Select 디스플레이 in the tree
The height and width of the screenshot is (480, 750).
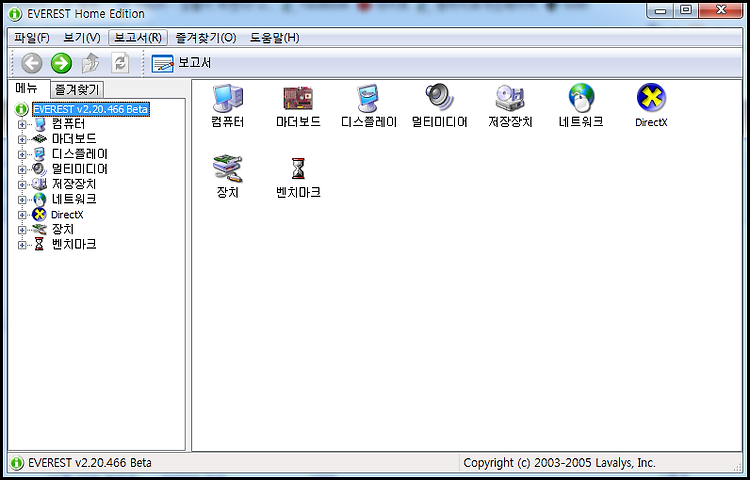coord(80,154)
